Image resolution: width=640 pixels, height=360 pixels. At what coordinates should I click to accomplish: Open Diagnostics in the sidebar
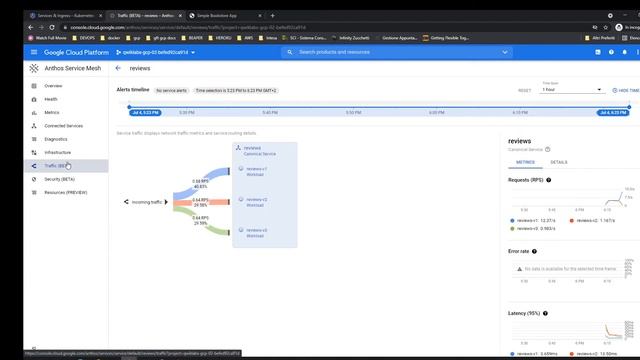click(x=56, y=139)
